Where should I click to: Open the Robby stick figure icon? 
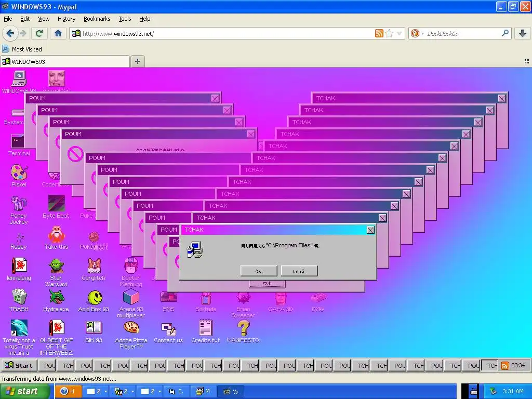19,237
